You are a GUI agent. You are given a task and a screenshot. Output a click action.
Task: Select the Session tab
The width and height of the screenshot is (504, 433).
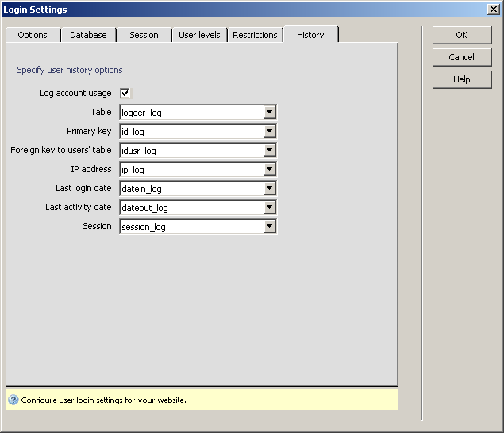click(144, 35)
